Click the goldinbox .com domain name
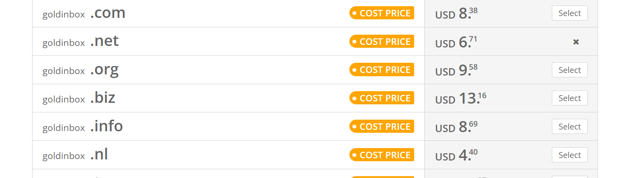 [x=84, y=13]
